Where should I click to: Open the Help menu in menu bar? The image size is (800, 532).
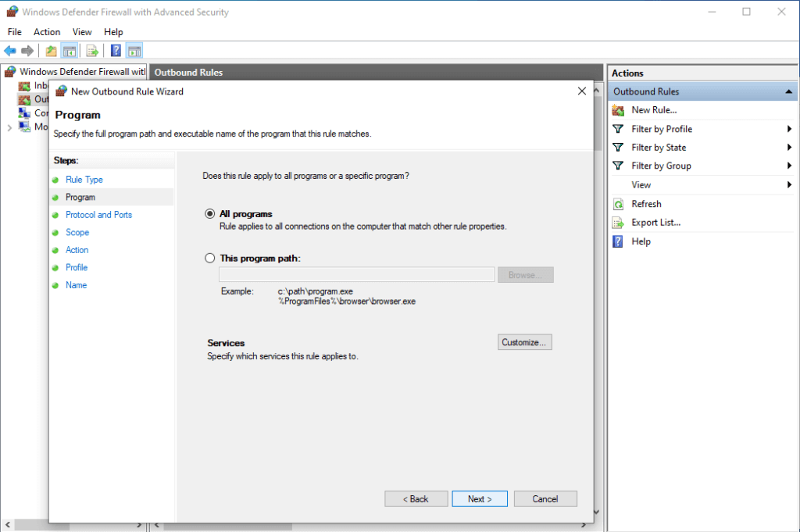point(113,32)
